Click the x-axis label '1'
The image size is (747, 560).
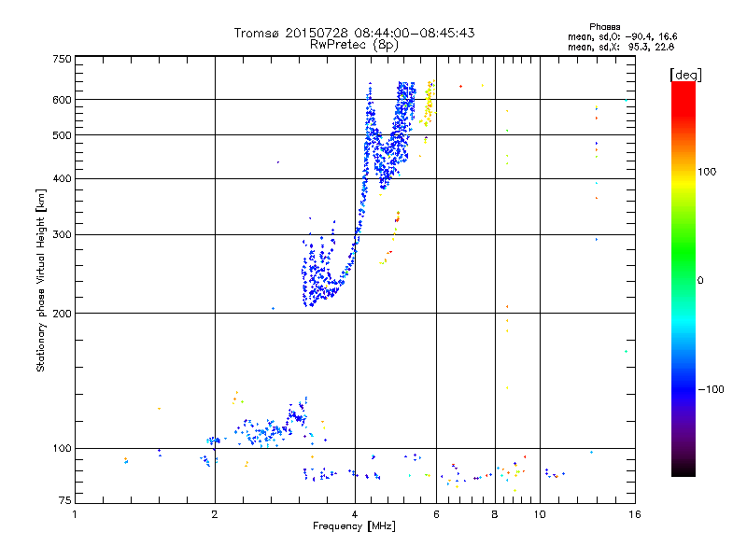click(x=75, y=514)
